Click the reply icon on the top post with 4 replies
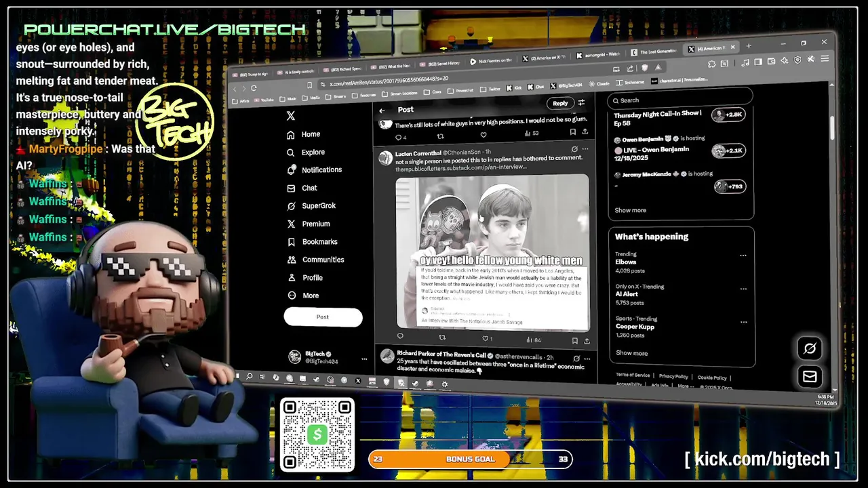Image resolution: width=868 pixels, height=488 pixels. coord(401,136)
